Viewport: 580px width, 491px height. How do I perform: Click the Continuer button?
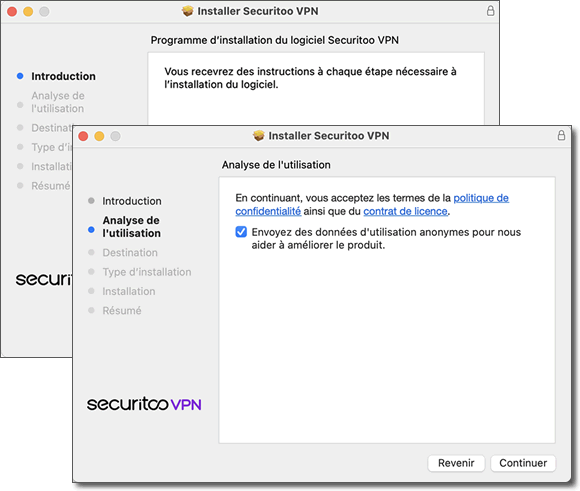[523, 463]
